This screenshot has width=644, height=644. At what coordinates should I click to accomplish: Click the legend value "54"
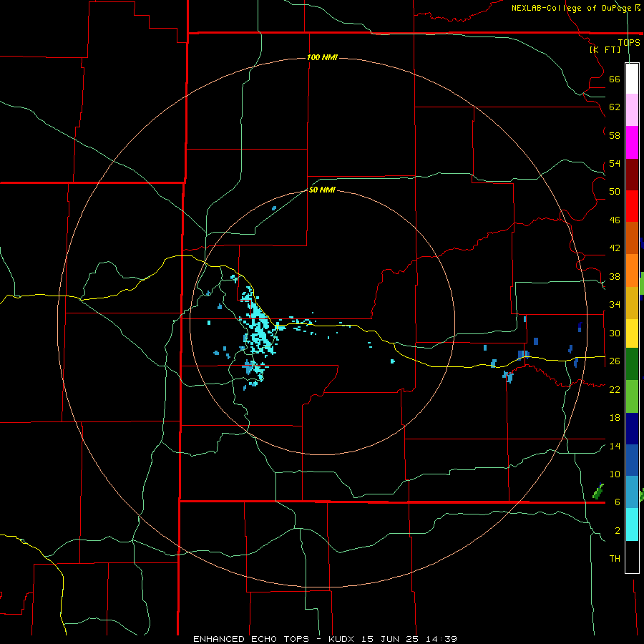615,164
